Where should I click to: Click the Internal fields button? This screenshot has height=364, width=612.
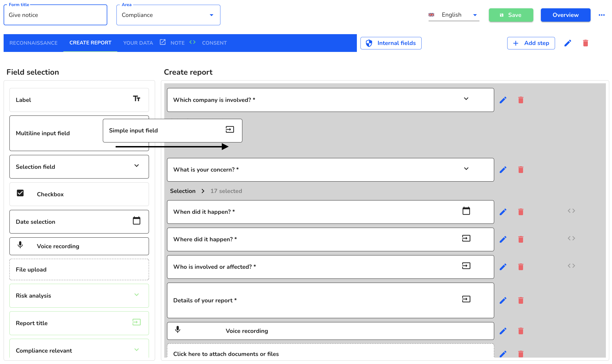coord(391,43)
